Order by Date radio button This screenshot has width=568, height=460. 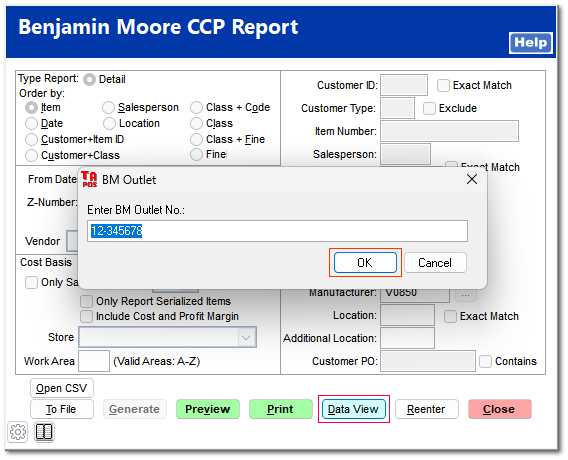click(x=32, y=124)
